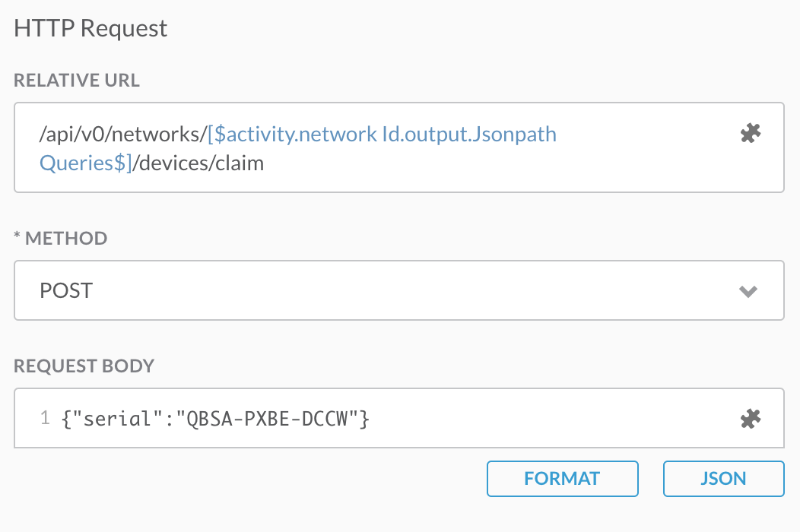Click the HTTP Request section heading
The width and height of the screenshot is (800, 532).
click(90, 29)
